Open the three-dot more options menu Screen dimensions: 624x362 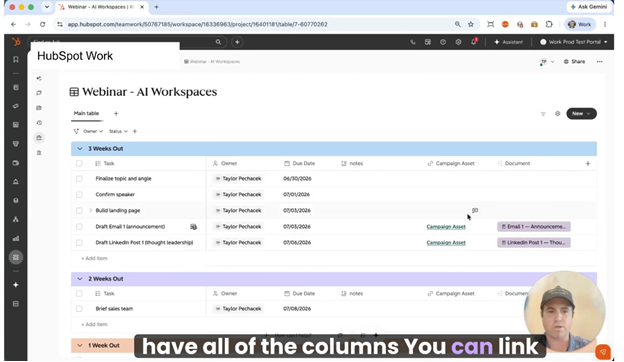tap(600, 62)
